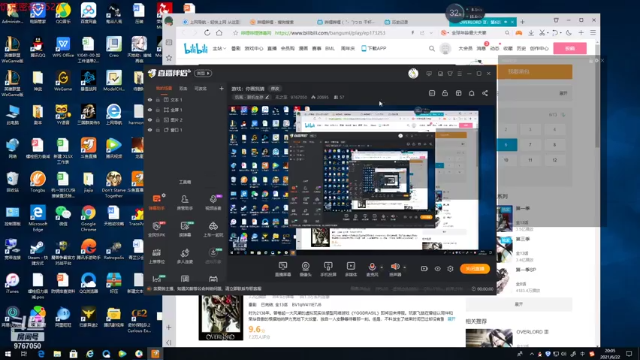Image resolution: width=640 pixels, height=360 pixels.
Task: Click the bell notification icon in the stream header
Action: click(x=471, y=93)
